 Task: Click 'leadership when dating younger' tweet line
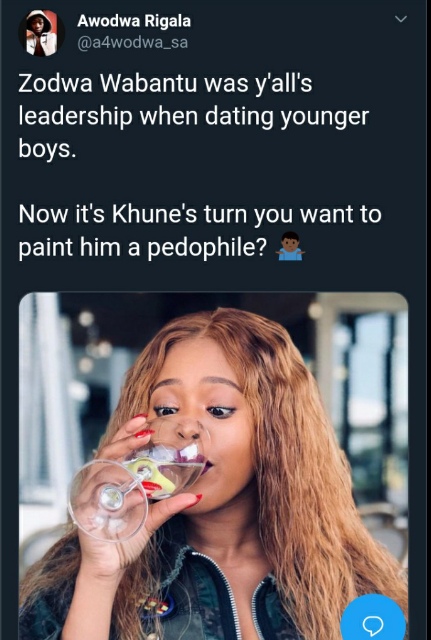pos(193,117)
